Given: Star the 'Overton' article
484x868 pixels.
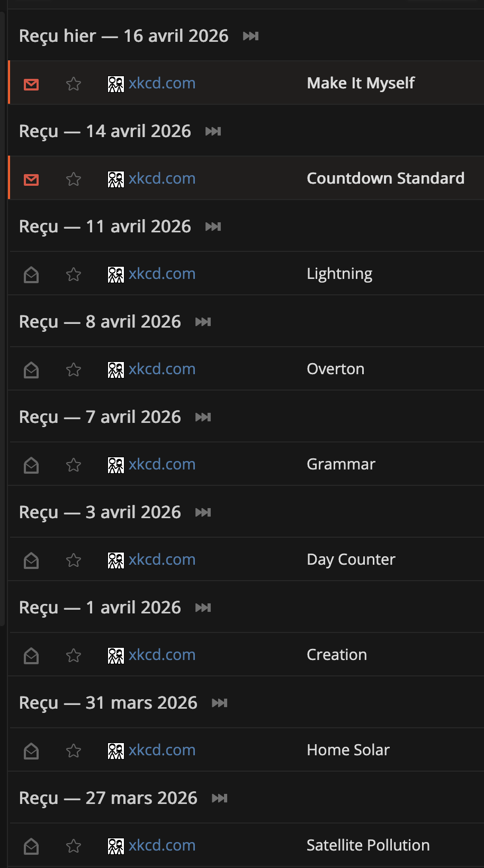Looking at the screenshot, I should tap(74, 369).
